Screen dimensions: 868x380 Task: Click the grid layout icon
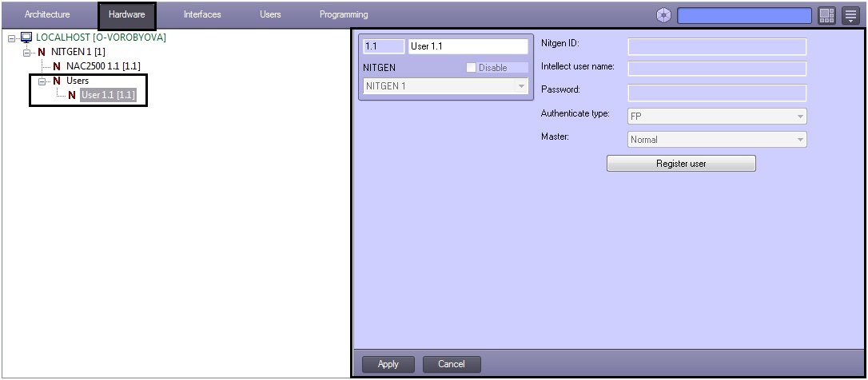[826, 15]
